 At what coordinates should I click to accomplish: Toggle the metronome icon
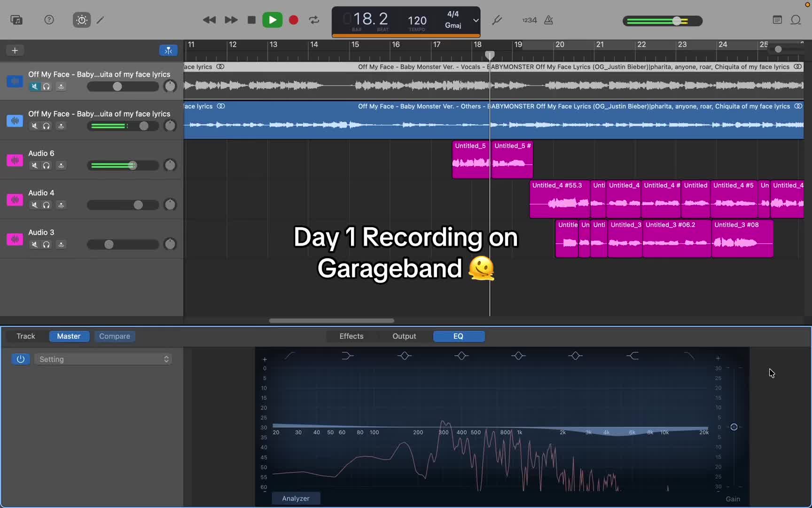pyautogui.click(x=548, y=20)
